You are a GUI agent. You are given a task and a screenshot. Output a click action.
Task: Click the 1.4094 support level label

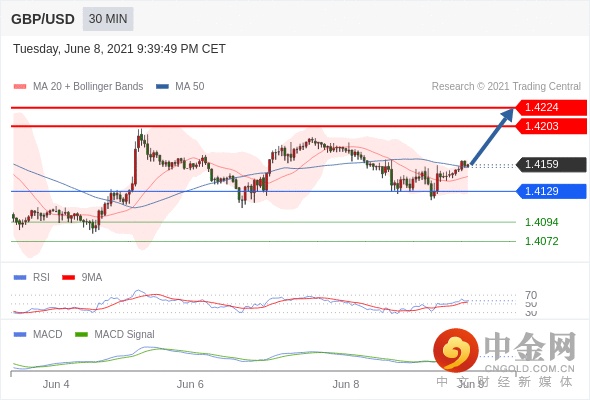click(x=541, y=222)
